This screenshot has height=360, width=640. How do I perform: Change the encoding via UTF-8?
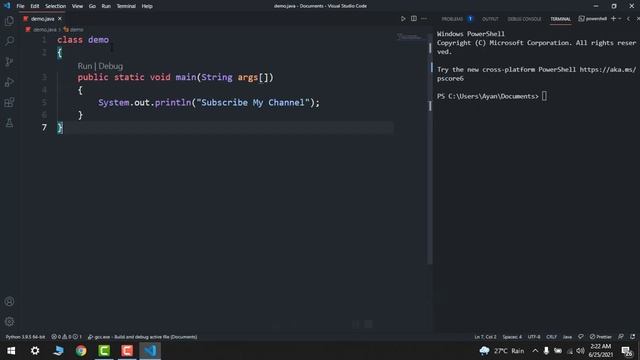(x=534, y=337)
